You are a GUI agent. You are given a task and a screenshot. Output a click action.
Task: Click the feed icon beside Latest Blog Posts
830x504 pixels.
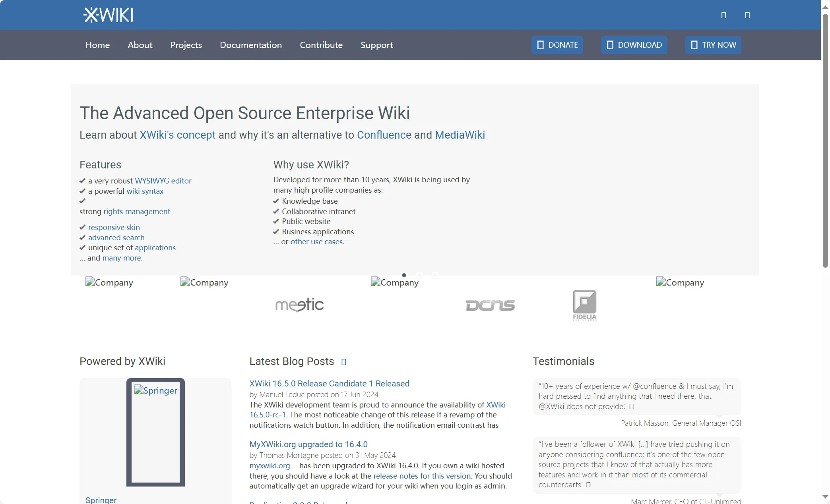tap(344, 362)
